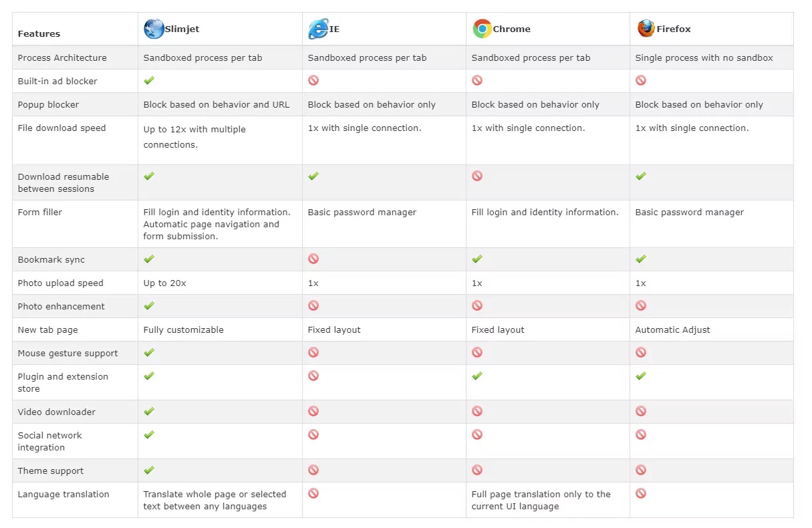Click Chrome's plugin and extension store checkmark
Screen dimensions: 812x528
(x=477, y=376)
